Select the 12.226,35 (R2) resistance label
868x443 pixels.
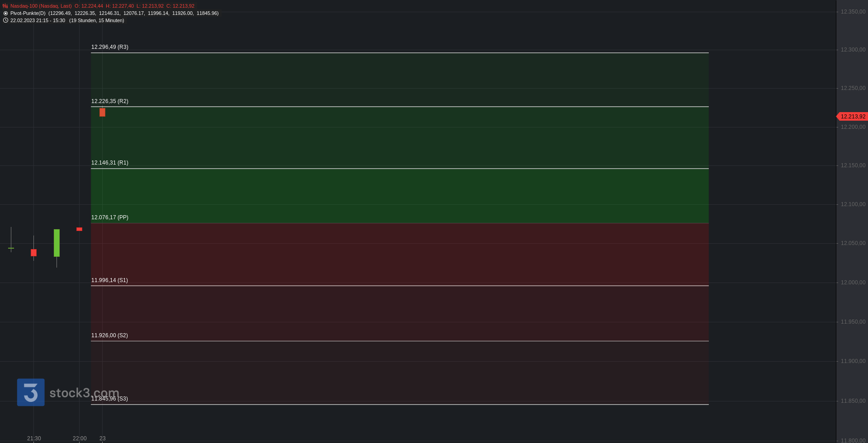(x=110, y=101)
